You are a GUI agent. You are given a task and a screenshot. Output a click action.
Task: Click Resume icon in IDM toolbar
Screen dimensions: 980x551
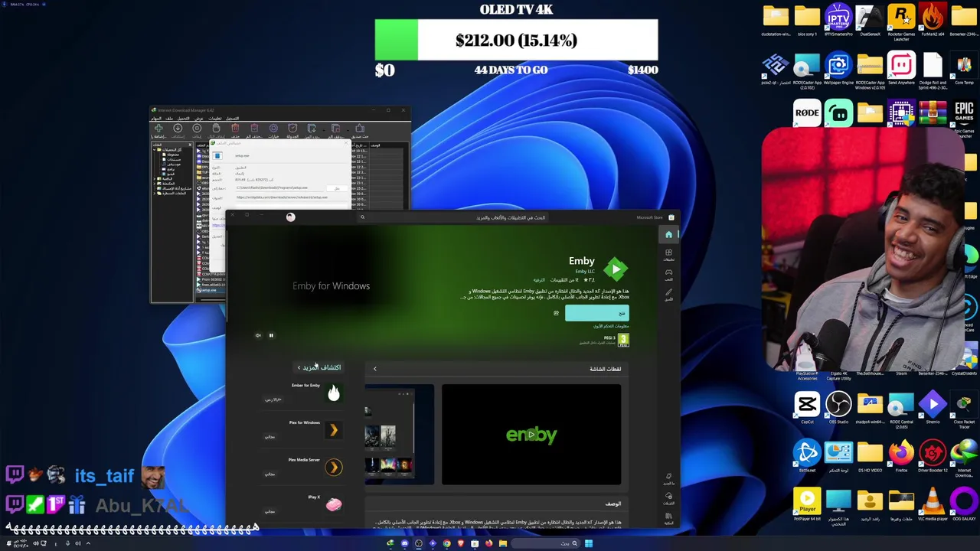tap(178, 128)
